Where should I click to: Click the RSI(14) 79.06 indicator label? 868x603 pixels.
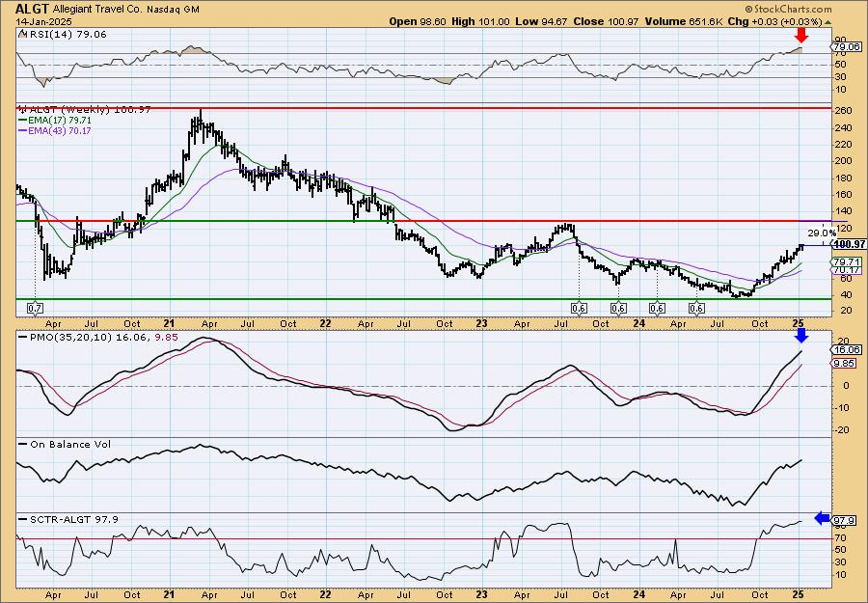point(68,35)
